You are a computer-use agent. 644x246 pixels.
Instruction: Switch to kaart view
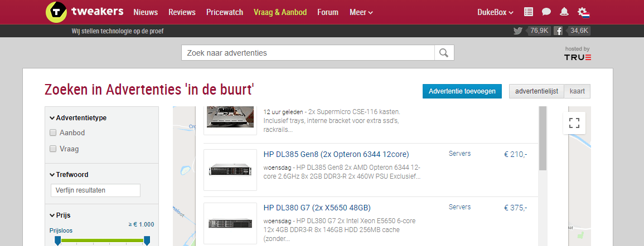(x=577, y=91)
